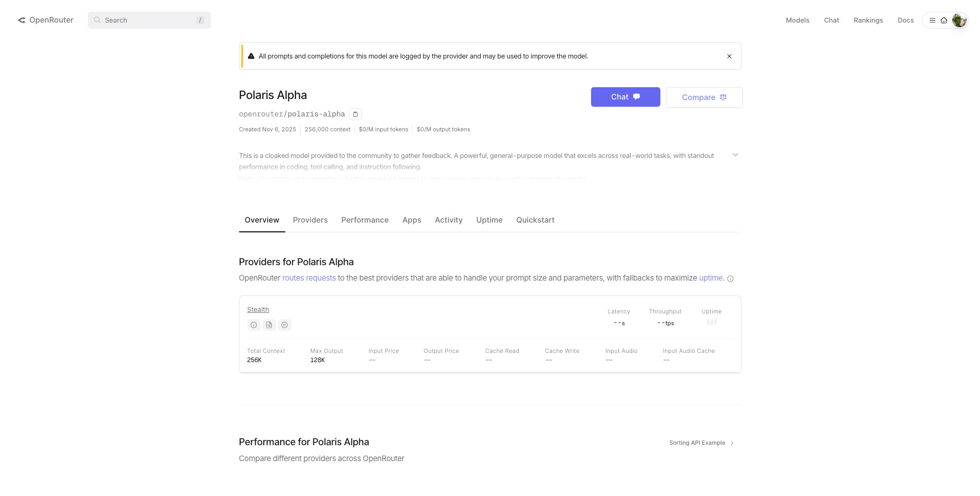The height and width of the screenshot is (496, 980).
Task: Open the Quickstart tab
Action: click(x=535, y=220)
